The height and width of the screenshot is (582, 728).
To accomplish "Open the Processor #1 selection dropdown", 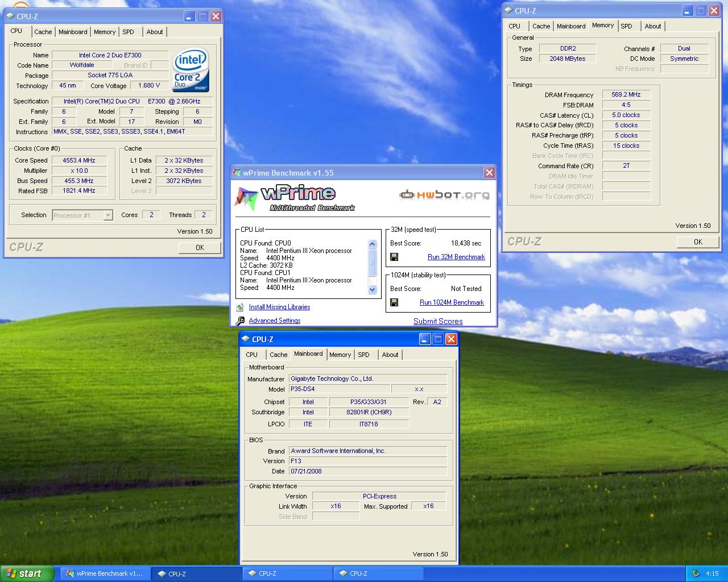I will [108, 215].
